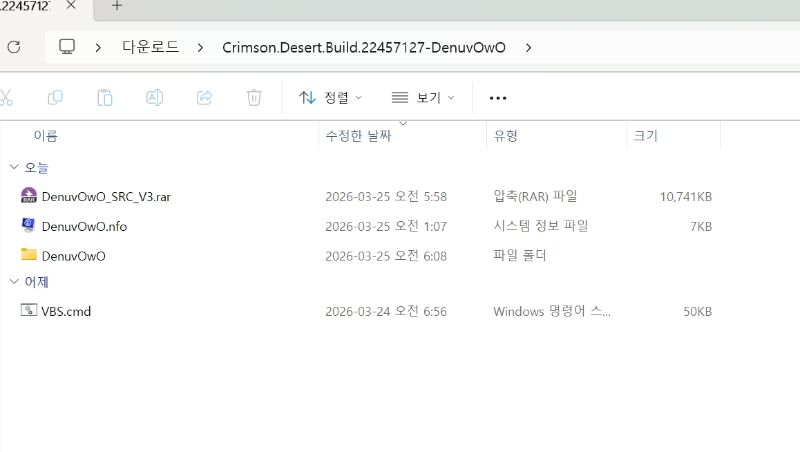Go to 다운로드 in the breadcrumb path
The height and width of the screenshot is (452, 800).
pos(149,47)
